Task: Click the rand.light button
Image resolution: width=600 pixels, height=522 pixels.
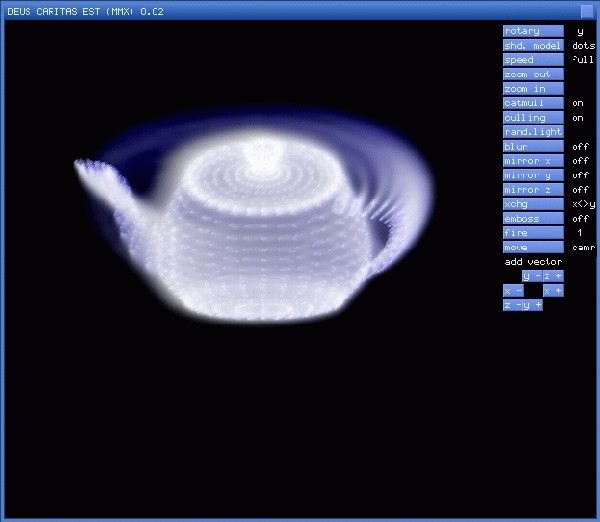Action: (532, 132)
